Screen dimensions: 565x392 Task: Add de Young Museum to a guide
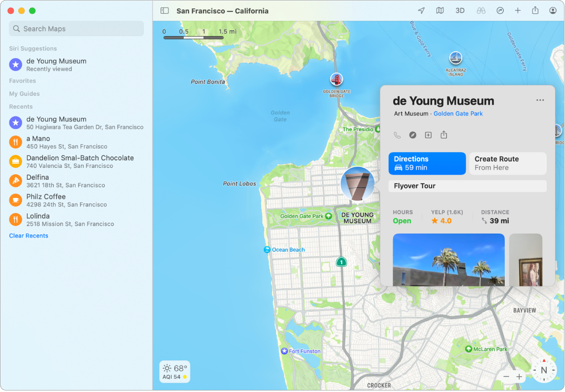[428, 135]
